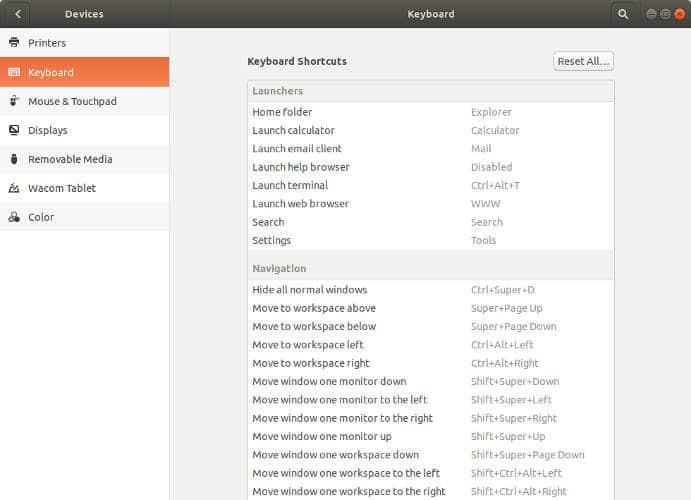Click the Mouse & Touchpad icon
Screen dimensions: 691x500
14,101
